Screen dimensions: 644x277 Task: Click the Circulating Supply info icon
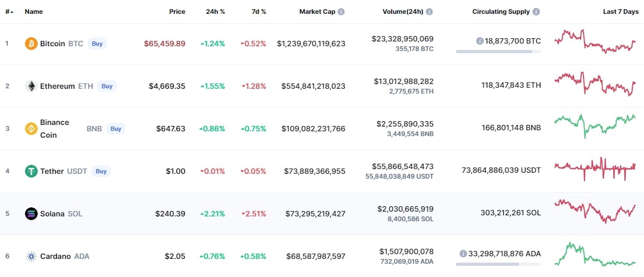click(x=537, y=12)
